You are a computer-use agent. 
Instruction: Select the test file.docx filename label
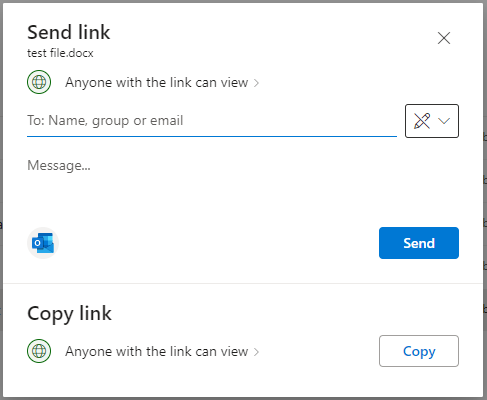click(x=60, y=53)
